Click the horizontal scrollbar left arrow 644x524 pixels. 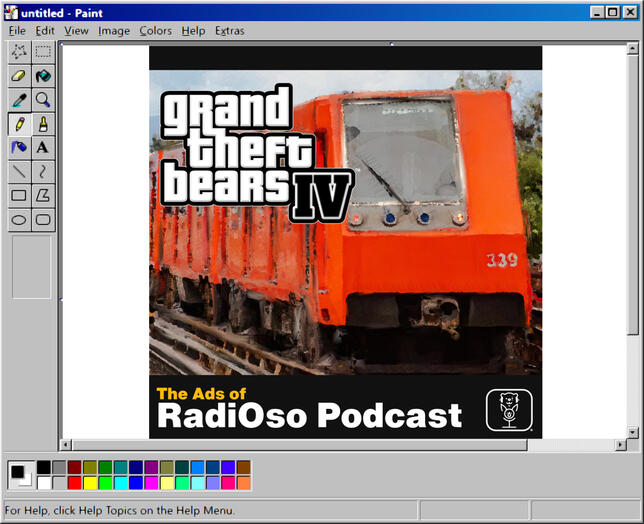pos(66,445)
